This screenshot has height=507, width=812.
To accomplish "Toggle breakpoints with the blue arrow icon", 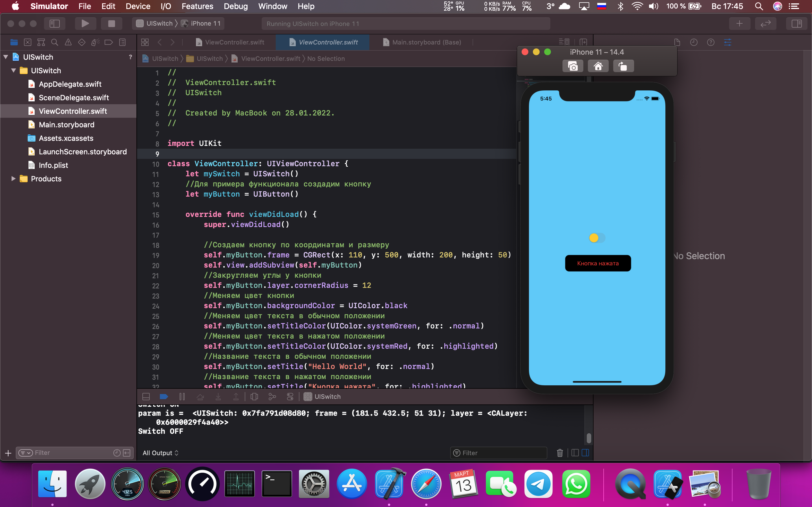I will click(x=164, y=396).
